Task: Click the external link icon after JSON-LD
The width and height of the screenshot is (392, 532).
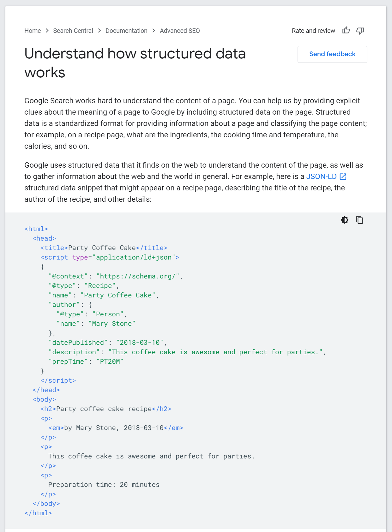Action: 343,176
